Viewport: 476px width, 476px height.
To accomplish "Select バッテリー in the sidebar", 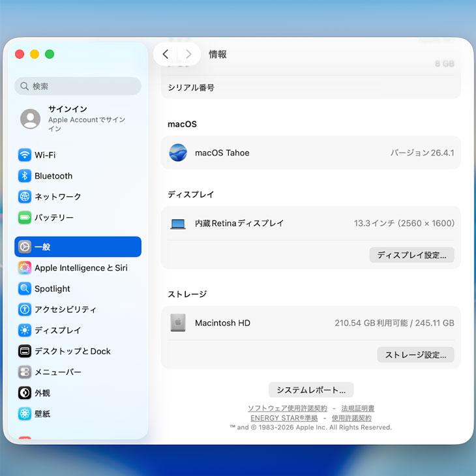I will 78,217.
